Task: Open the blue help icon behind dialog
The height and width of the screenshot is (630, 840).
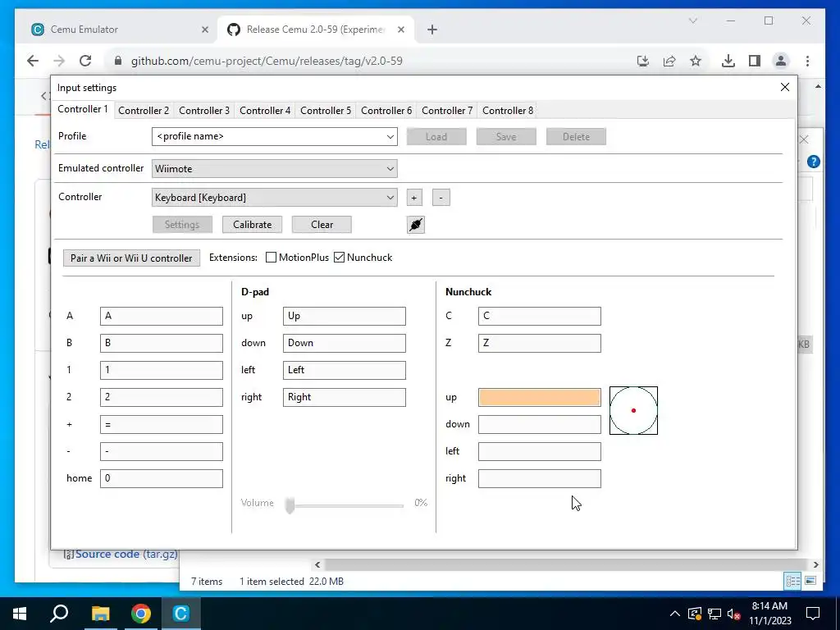Action: click(813, 162)
